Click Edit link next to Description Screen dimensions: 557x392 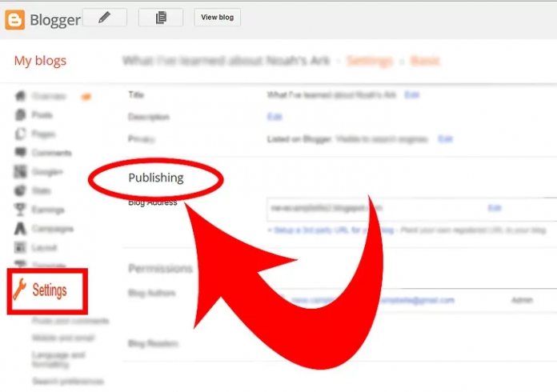coord(274,117)
